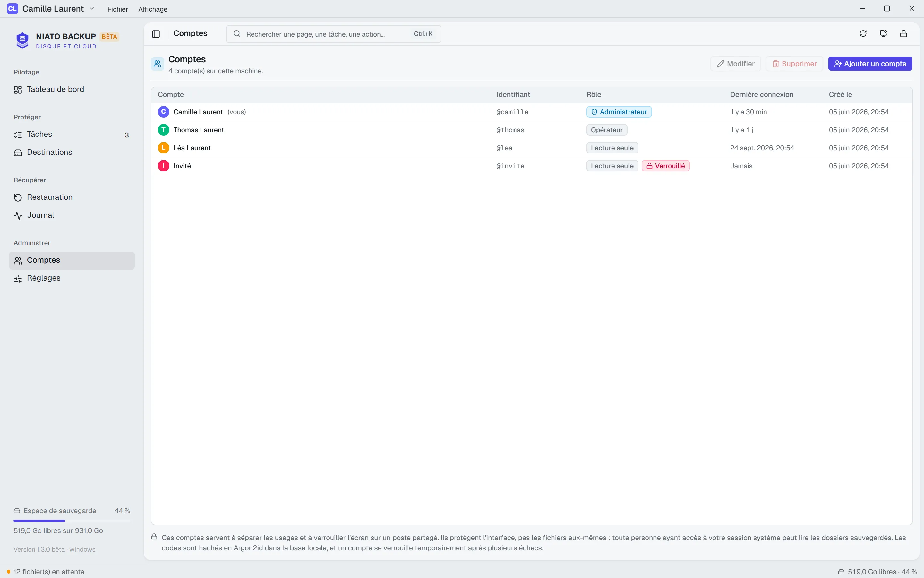Image resolution: width=924 pixels, height=578 pixels.
Task: Click the padlock icon beside the footer note
Action: click(154, 537)
